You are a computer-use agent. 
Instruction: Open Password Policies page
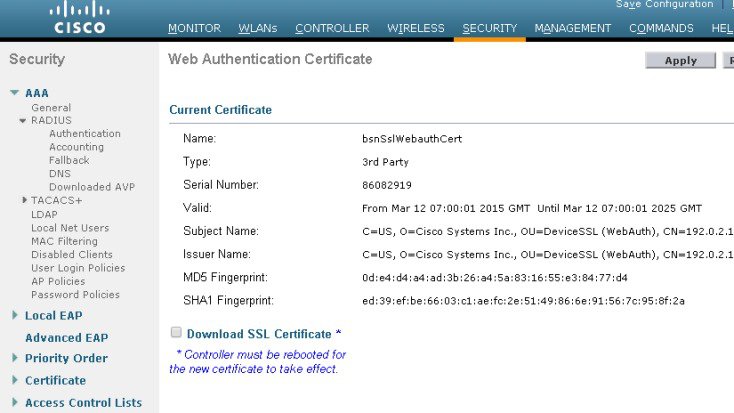pyautogui.click(x=75, y=295)
